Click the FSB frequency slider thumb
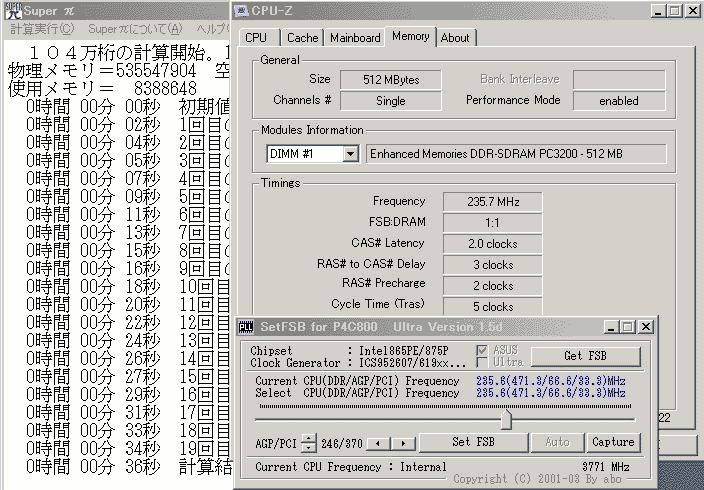 click(506, 418)
